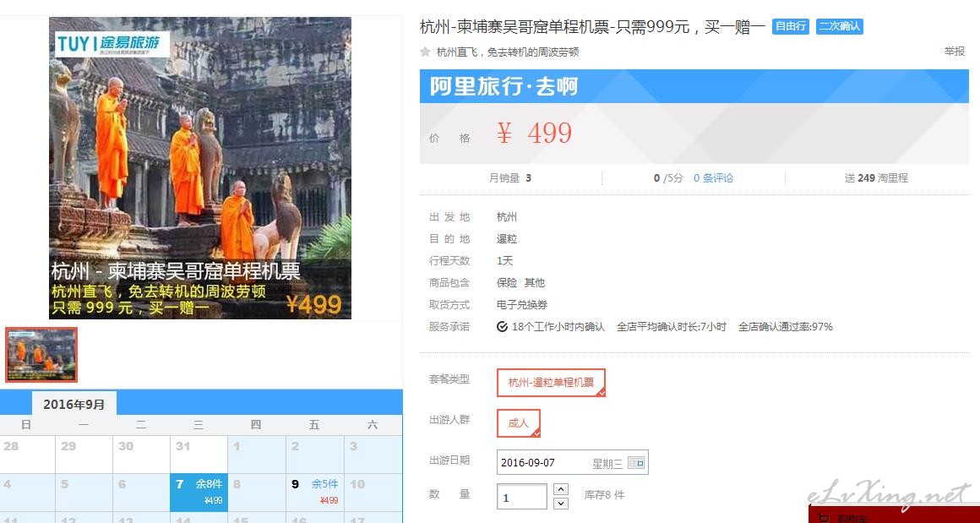Click the destination value 暹粒
The height and width of the screenshot is (523, 980).
coord(507,239)
